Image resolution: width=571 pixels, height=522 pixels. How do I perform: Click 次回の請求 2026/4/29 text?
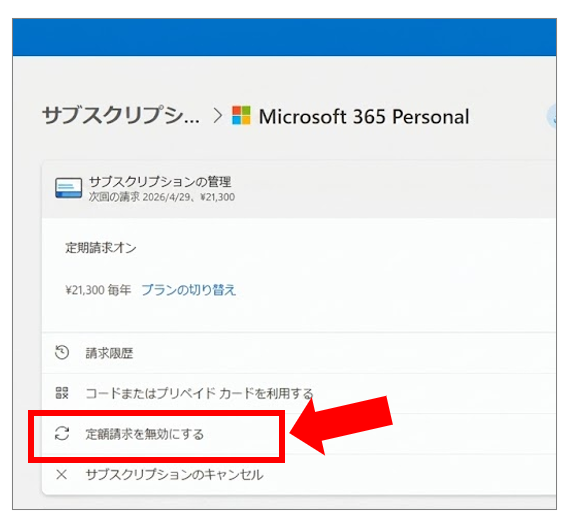140,197
